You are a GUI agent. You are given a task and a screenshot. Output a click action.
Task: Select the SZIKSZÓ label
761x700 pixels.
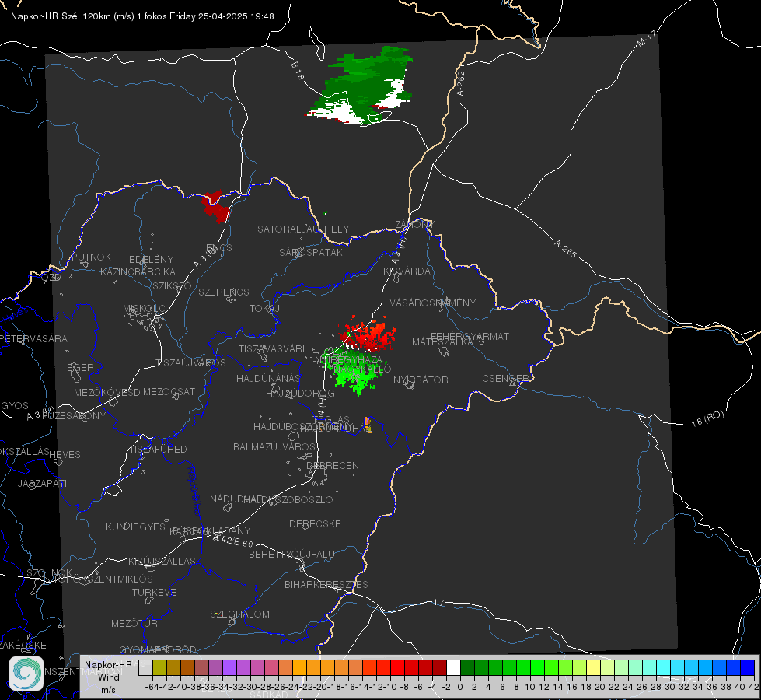(x=173, y=285)
